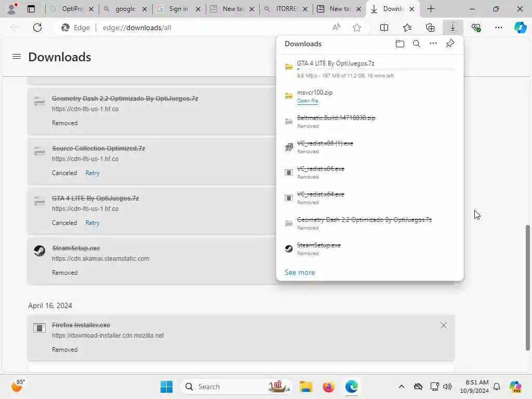Open the Favorites list icon
The image size is (532, 399).
click(x=407, y=28)
